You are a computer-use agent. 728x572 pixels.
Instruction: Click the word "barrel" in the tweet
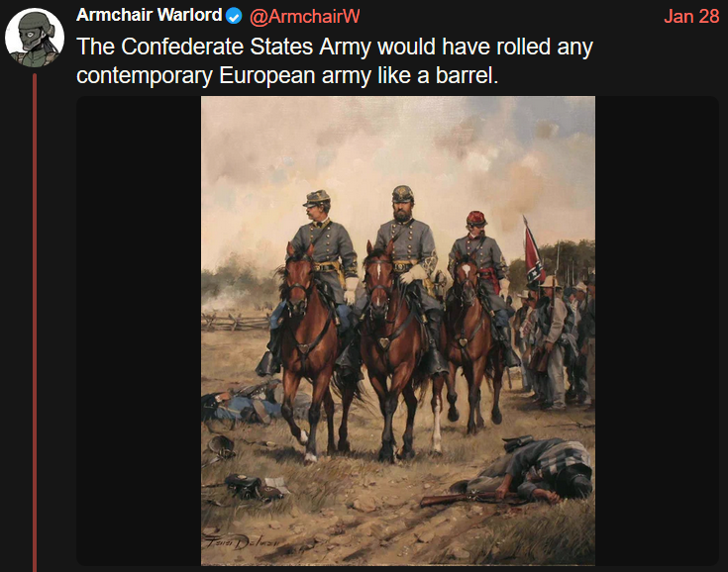465,73
